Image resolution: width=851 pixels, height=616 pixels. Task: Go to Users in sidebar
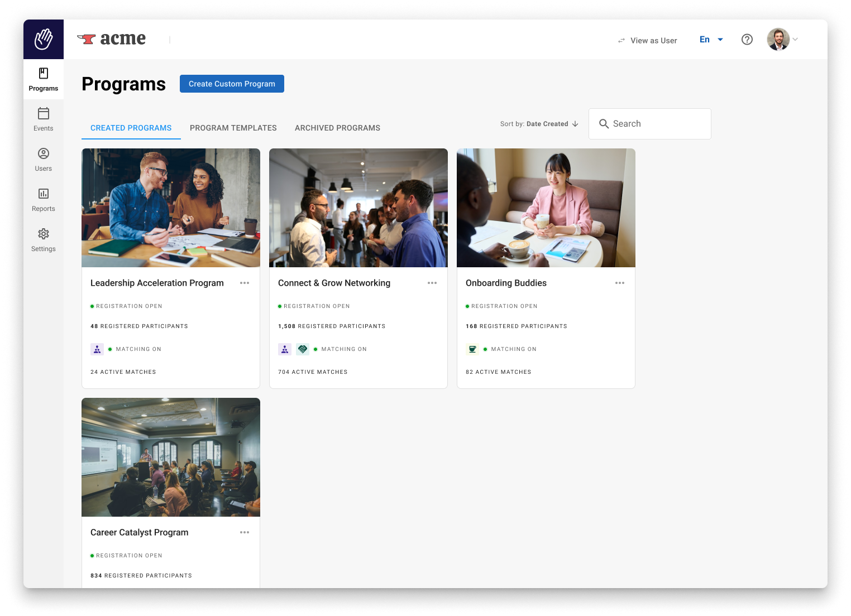coord(44,160)
